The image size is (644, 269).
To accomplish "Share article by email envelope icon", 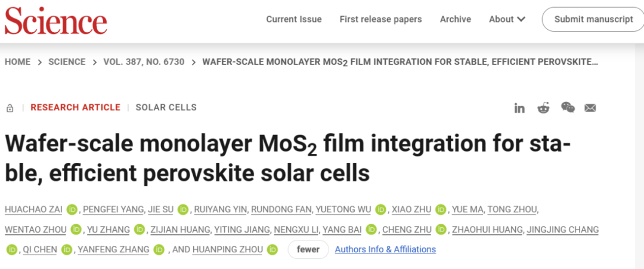I will pyautogui.click(x=590, y=108).
